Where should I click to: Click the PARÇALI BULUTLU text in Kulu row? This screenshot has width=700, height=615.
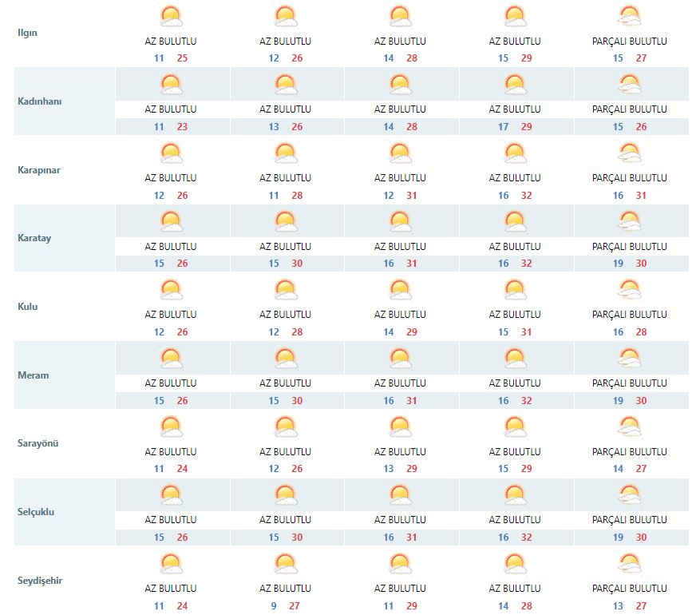[630, 315]
